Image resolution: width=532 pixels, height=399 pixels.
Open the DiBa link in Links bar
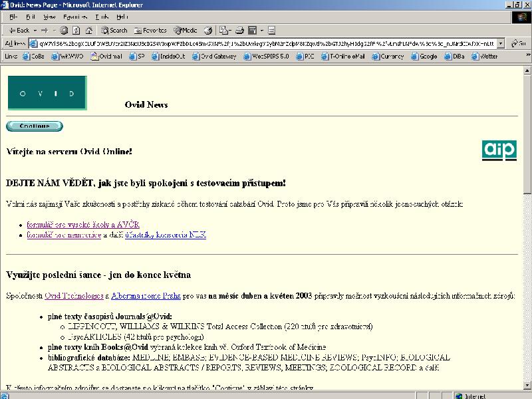[455, 57]
